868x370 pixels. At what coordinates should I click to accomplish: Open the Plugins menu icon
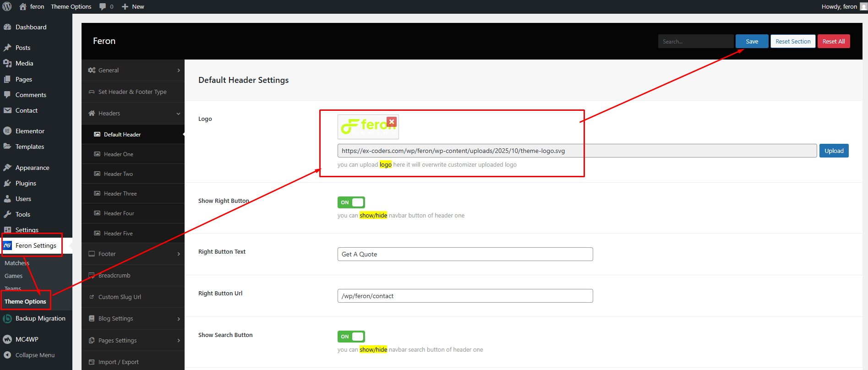pos(7,183)
